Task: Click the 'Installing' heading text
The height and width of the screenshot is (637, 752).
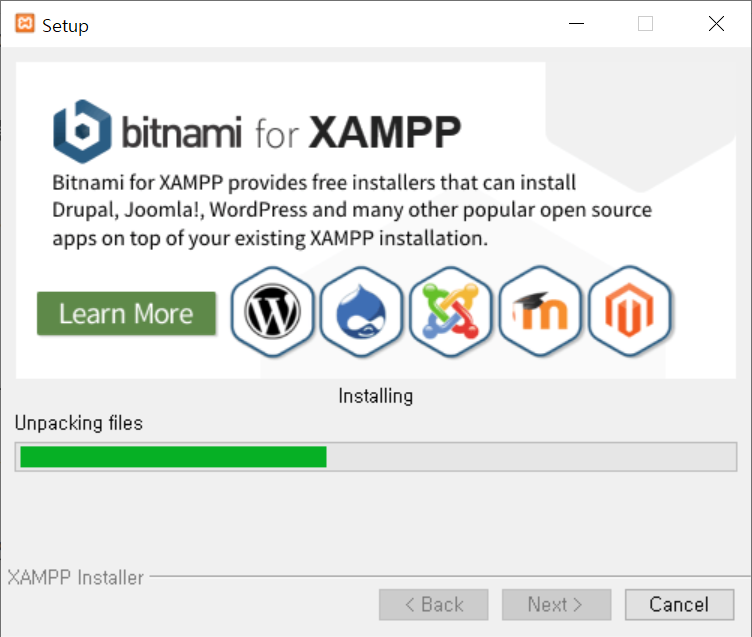Action: (x=376, y=396)
